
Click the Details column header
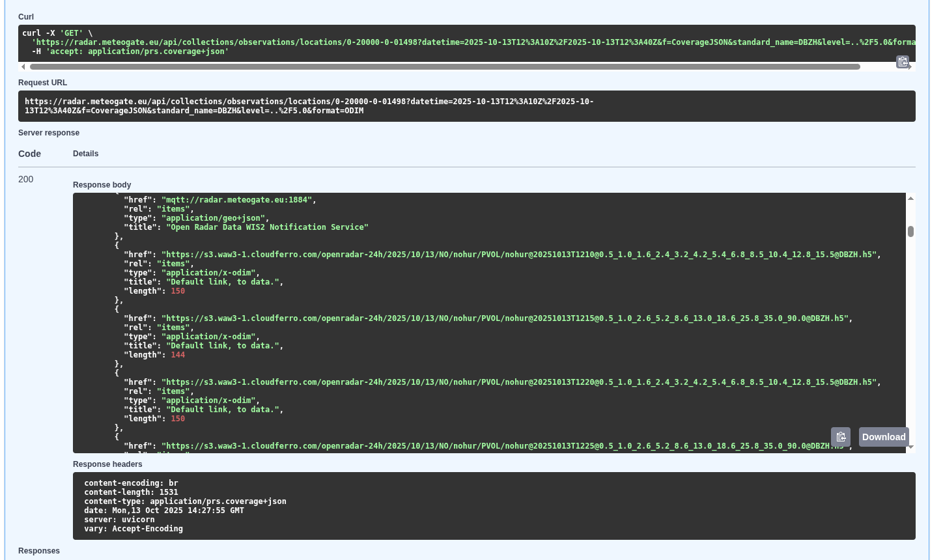(x=85, y=154)
